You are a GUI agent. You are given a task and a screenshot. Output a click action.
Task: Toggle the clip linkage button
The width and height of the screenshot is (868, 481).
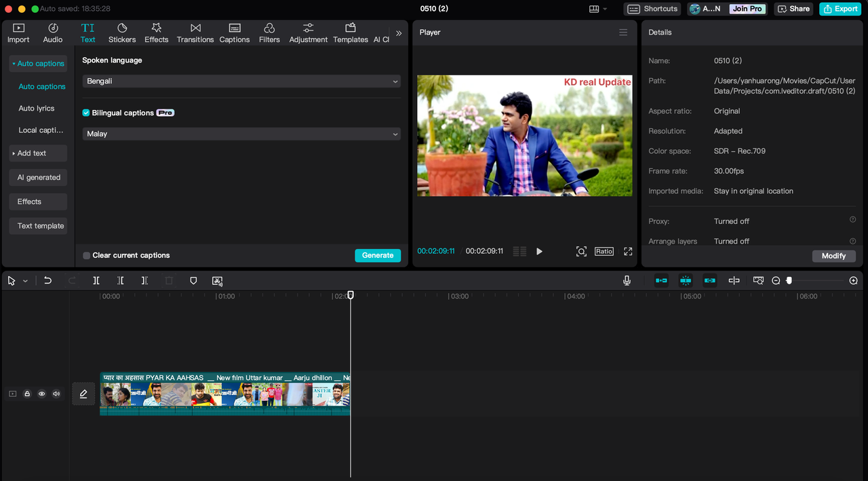[x=710, y=280]
